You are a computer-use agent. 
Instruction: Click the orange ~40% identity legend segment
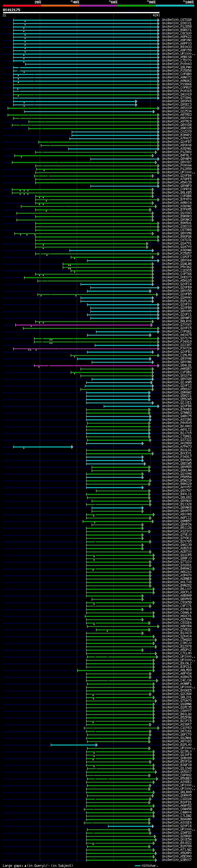pos(60,6)
